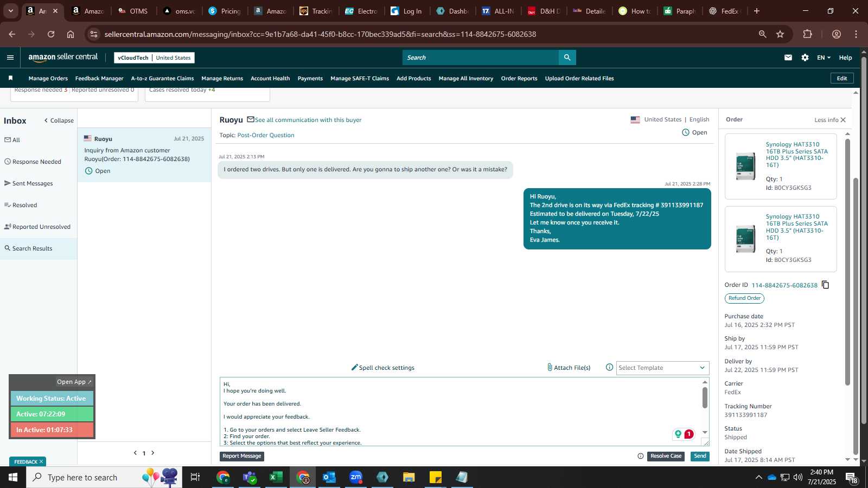
Task: Go to previous page of conversations
Action: click(135, 453)
